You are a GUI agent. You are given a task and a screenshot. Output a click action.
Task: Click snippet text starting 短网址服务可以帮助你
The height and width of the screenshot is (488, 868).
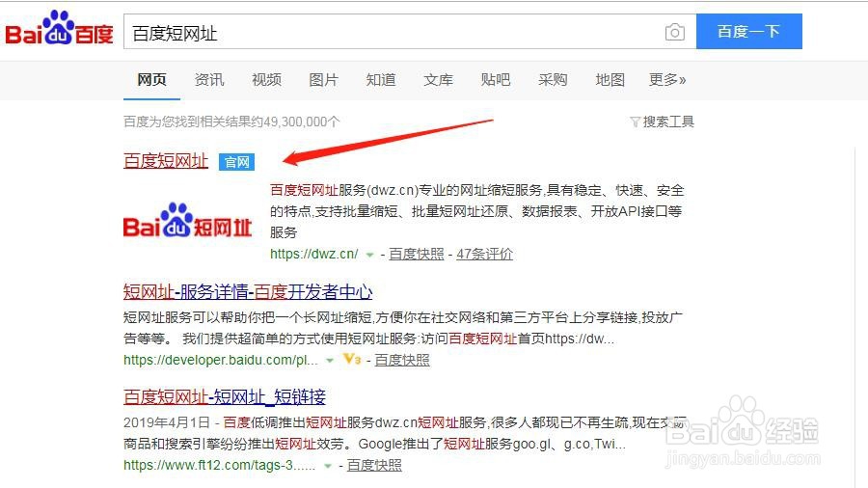[x=403, y=328]
